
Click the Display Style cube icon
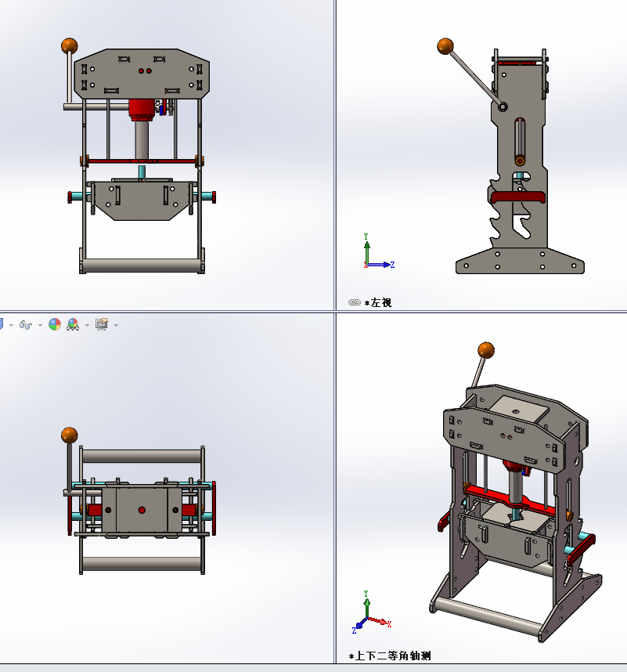point(2,324)
